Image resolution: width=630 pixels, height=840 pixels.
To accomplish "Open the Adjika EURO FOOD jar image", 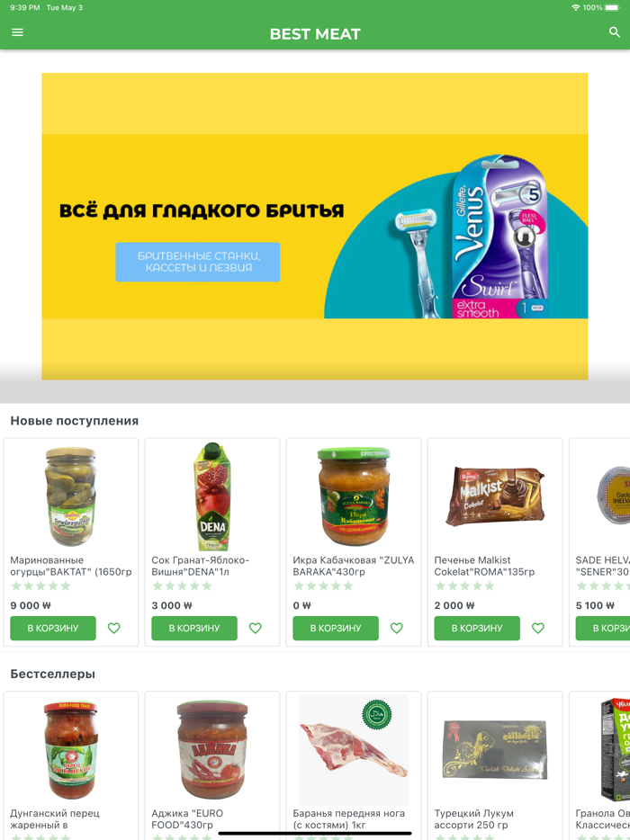I will [212, 749].
